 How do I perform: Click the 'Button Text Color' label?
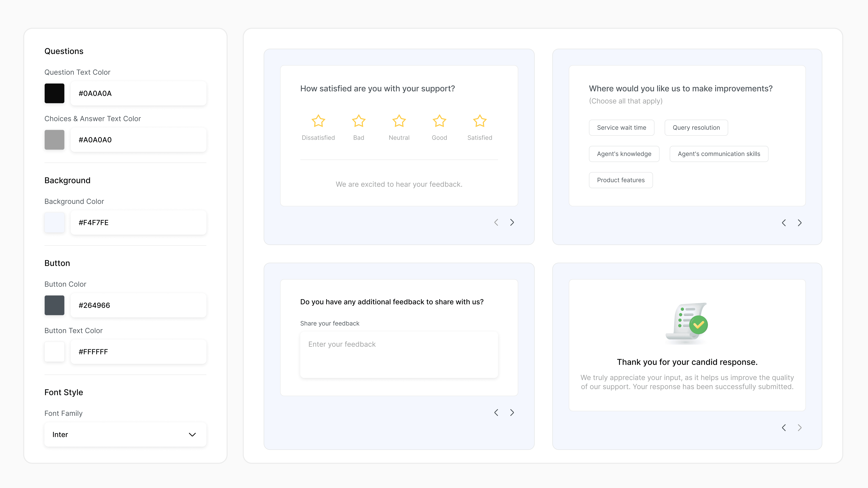[x=73, y=331]
